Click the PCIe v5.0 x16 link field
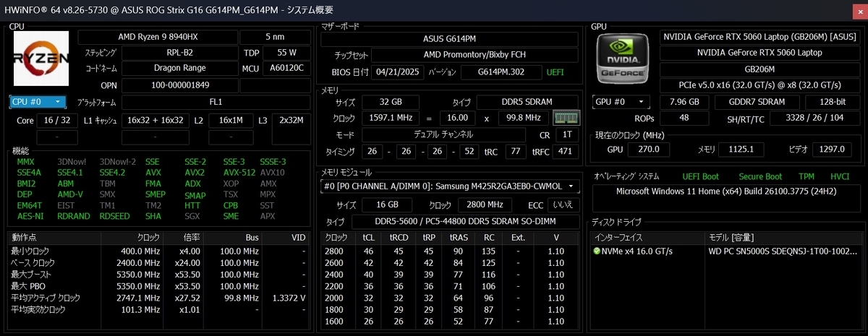This screenshot has width=868, height=336. [759, 86]
